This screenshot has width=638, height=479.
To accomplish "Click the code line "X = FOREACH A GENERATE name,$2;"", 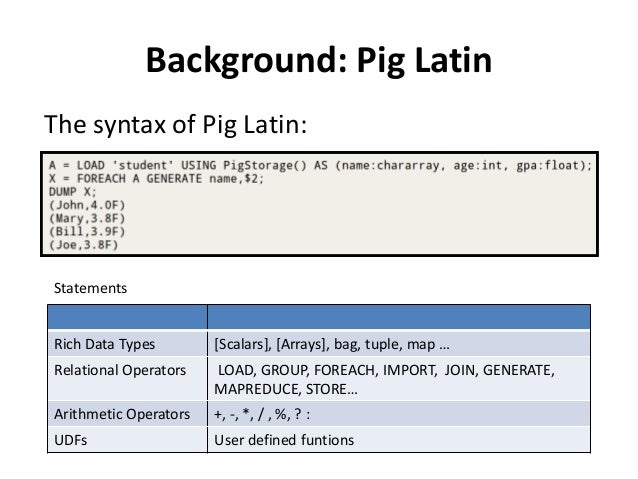I will pyautogui.click(x=156, y=179).
